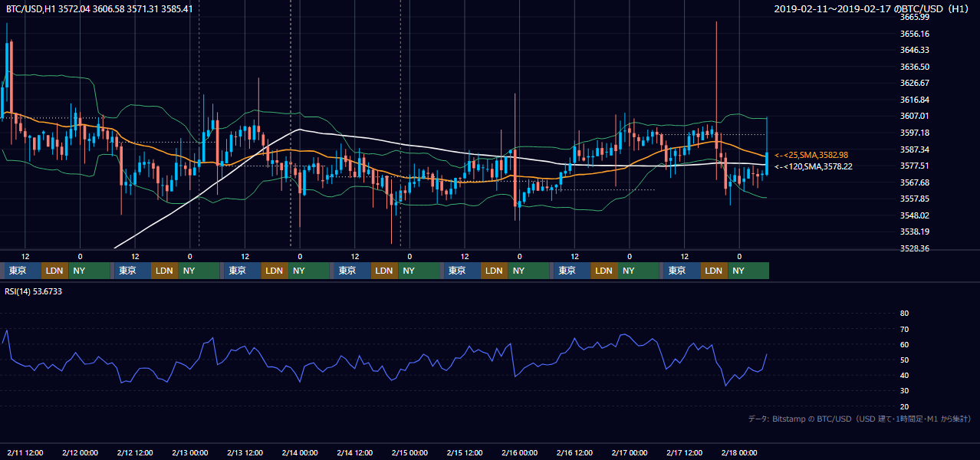Click price axis label 3587.34
980x460 pixels.
pyautogui.click(x=915, y=149)
